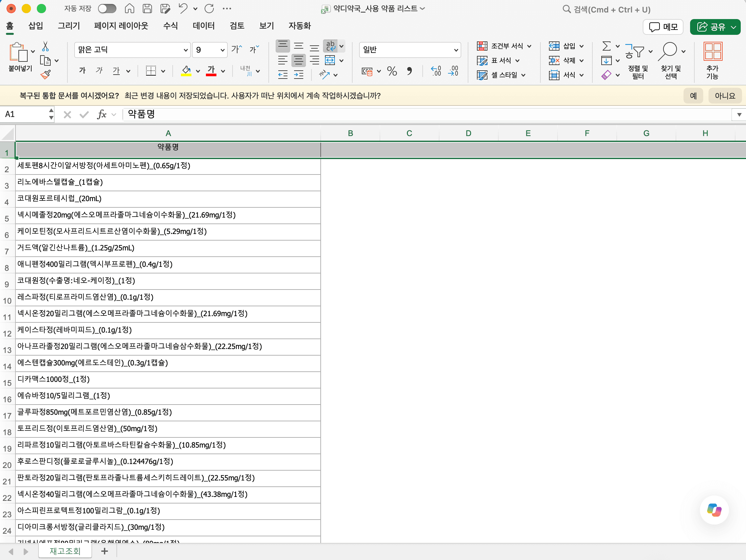Image resolution: width=746 pixels, height=560 pixels.
Task: Click the format painter brush icon
Action: pyautogui.click(x=45, y=75)
